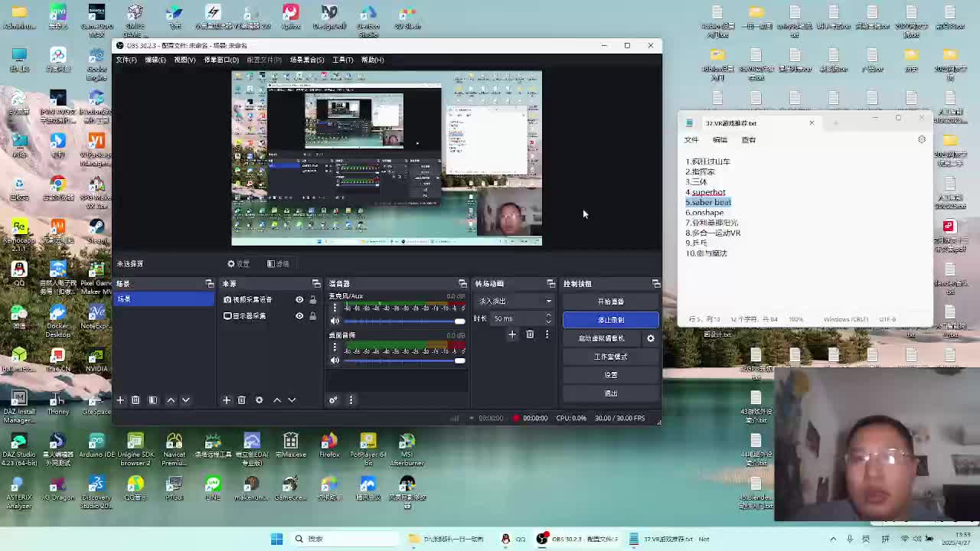
Task: Remove transition with trash icon
Action: (x=530, y=334)
